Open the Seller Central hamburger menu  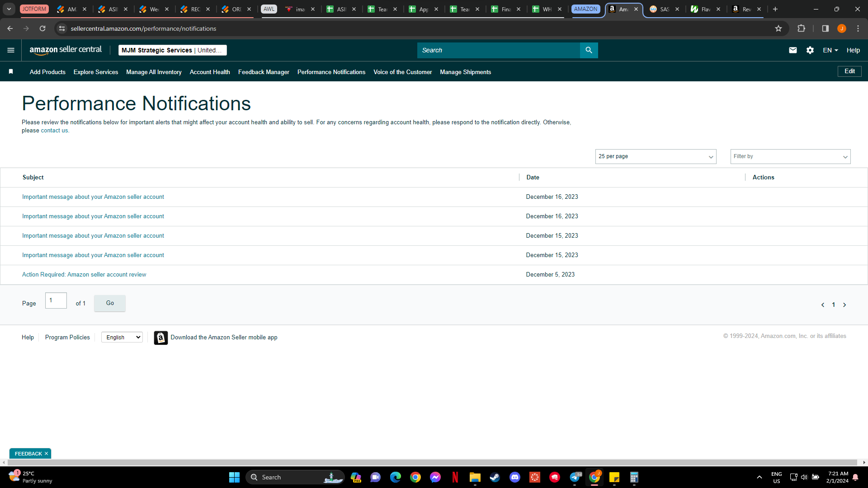pos(11,50)
